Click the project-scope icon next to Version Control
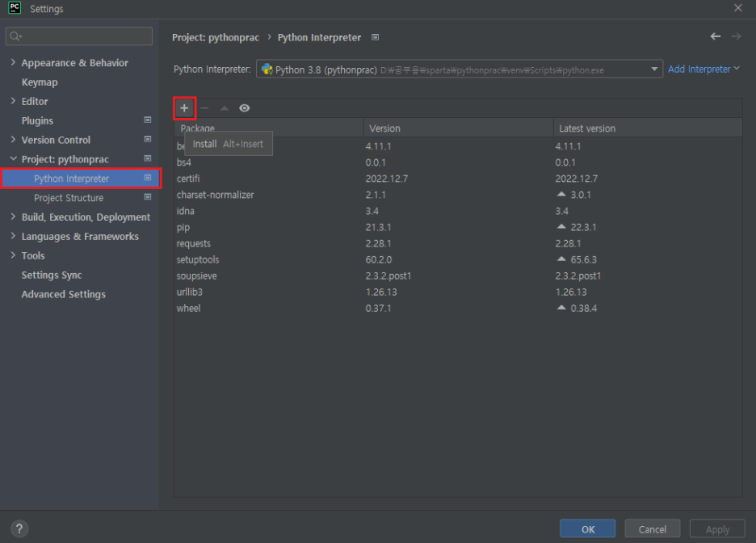Viewport: 756px width, 543px height. pos(148,139)
